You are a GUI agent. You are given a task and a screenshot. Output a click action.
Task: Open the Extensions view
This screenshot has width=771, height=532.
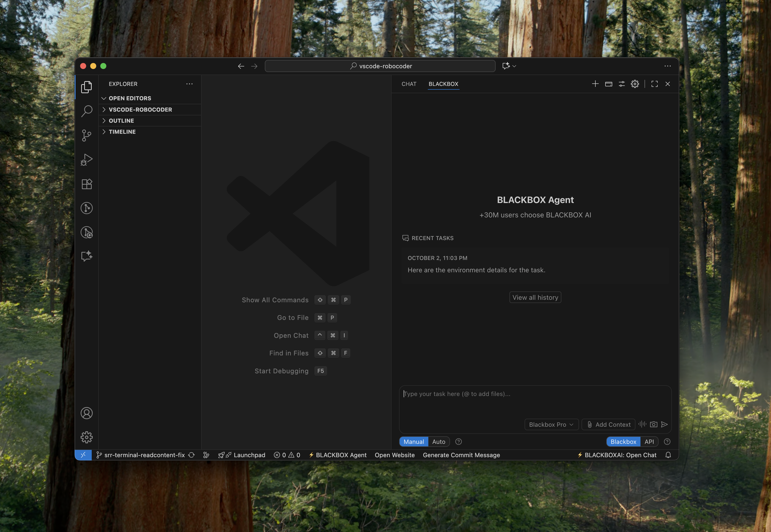(x=86, y=184)
